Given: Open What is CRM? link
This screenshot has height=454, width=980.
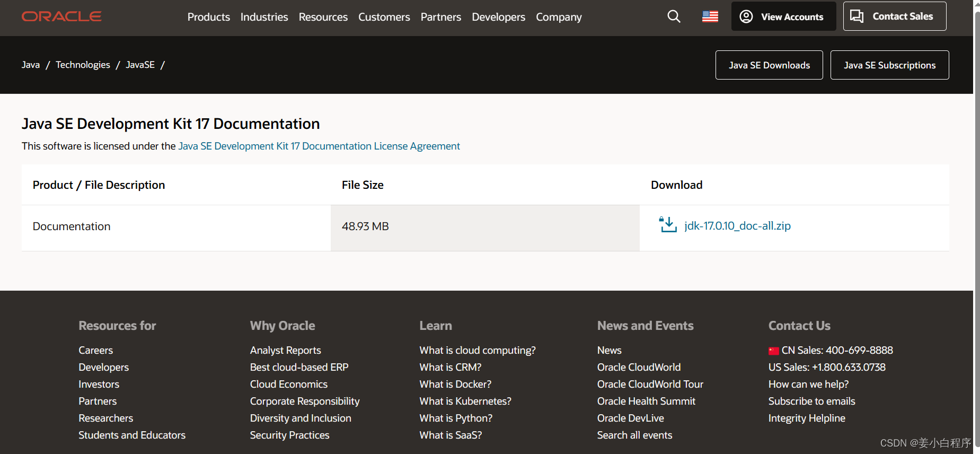Looking at the screenshot, I should click(451, 367).
